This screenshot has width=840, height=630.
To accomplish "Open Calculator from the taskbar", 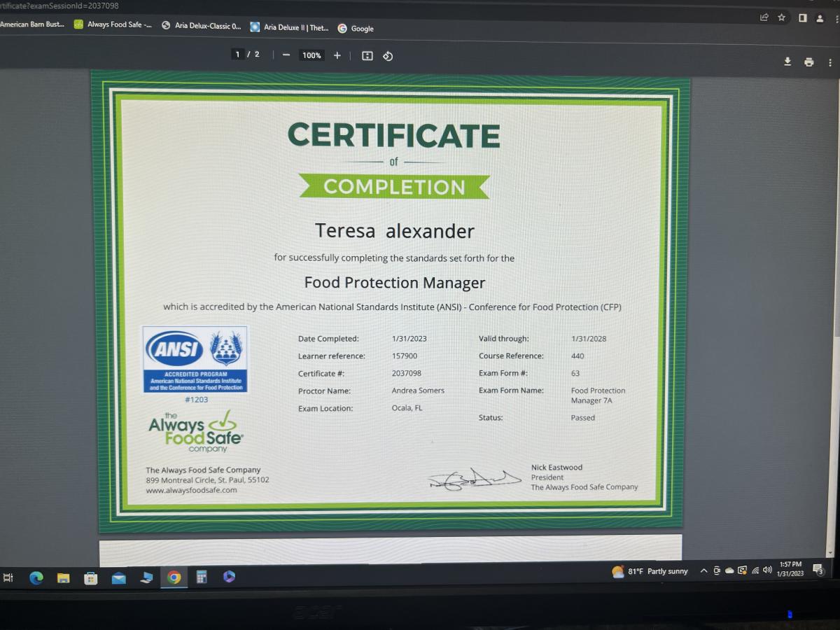I will point(202,577).
